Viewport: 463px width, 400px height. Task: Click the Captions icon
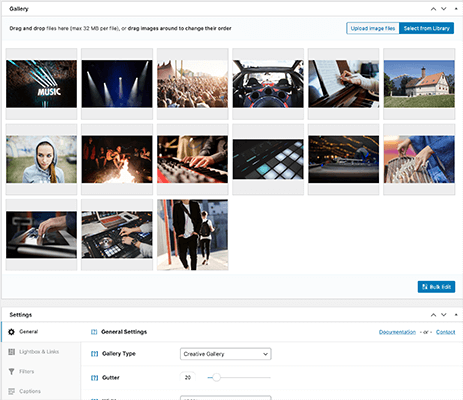[x=12, y=391]
